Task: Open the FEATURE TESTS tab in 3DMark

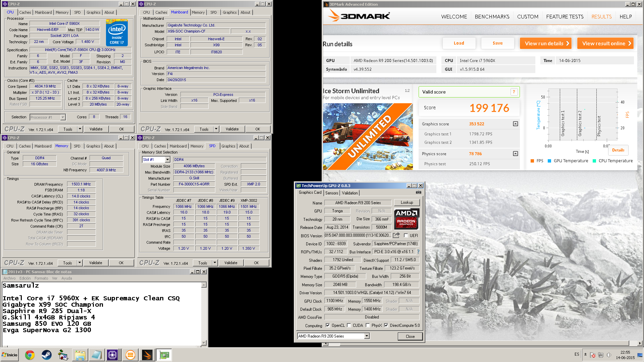Action: pyautogui.click(x=565, y=16)
